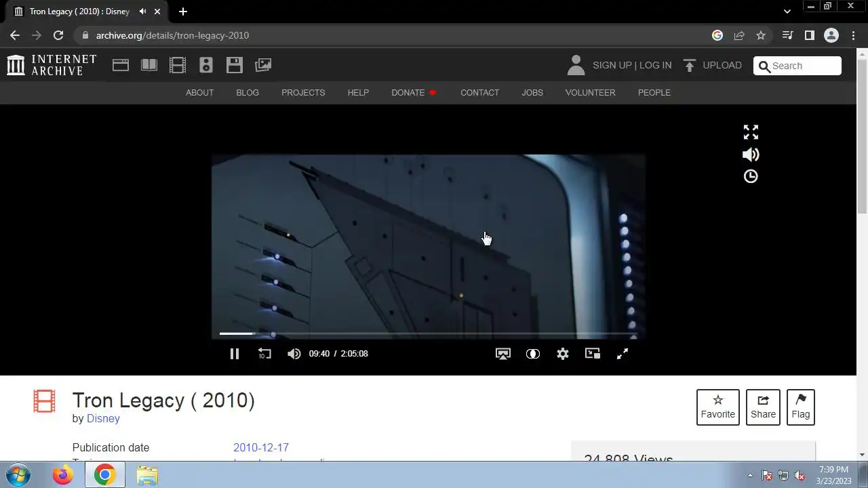Viewport: 868px width, 488px height.
Task: Click the UPLOAD link
Action: click(x=722, y=65)
